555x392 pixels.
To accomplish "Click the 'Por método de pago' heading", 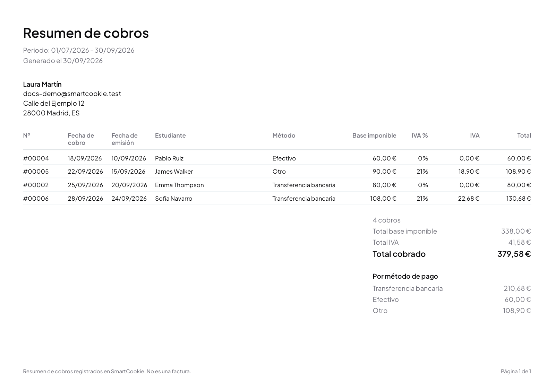I will (x=405, y=276).
